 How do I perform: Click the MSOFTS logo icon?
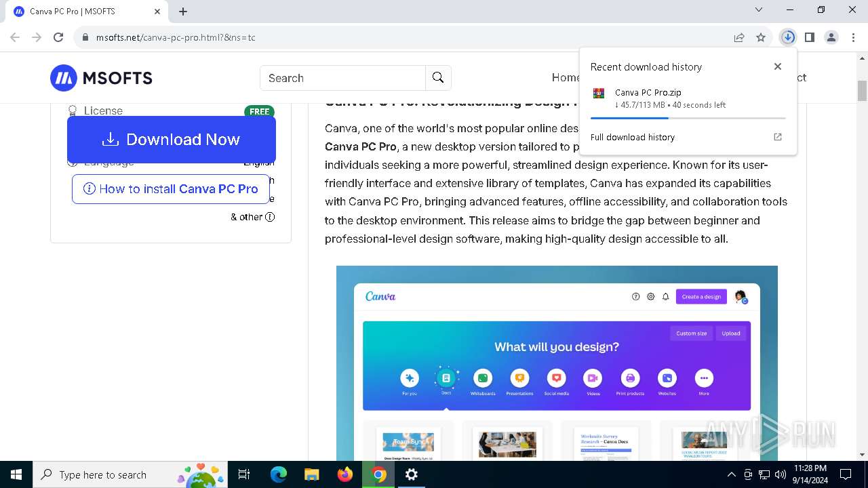point(64,78)
